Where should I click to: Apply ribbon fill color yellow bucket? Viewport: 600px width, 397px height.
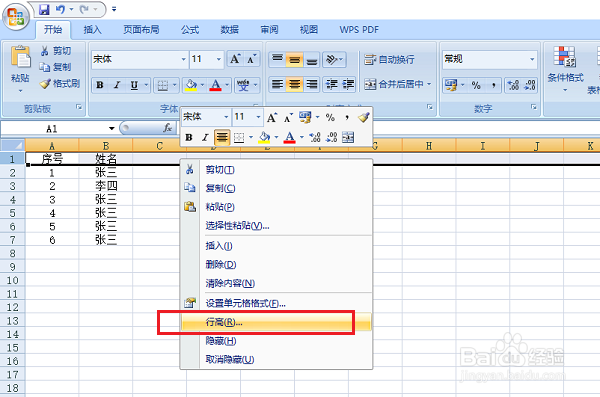click(x=191, y=85)
